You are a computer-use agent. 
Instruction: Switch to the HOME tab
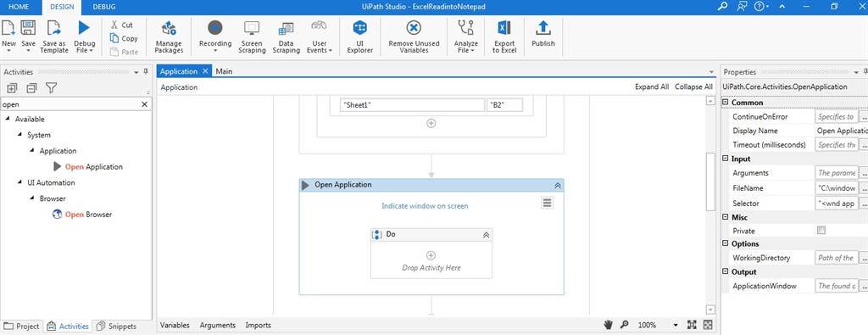(19, 7)
